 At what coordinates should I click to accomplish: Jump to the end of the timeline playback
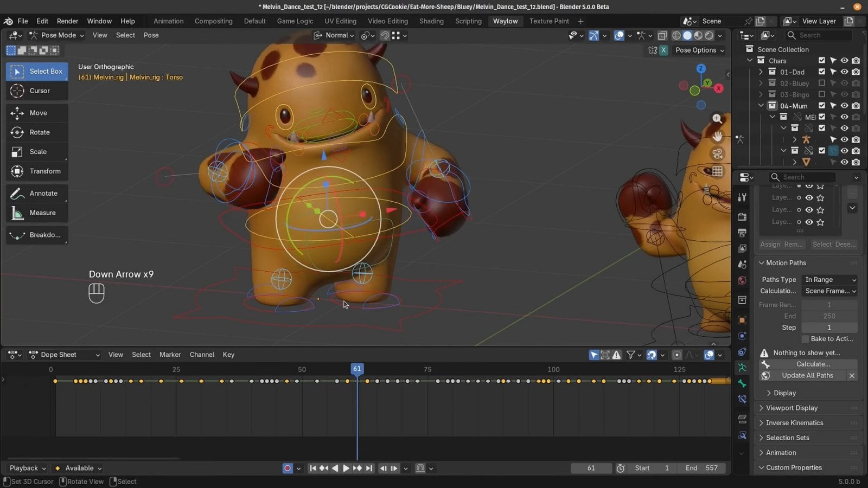[369, 468]
